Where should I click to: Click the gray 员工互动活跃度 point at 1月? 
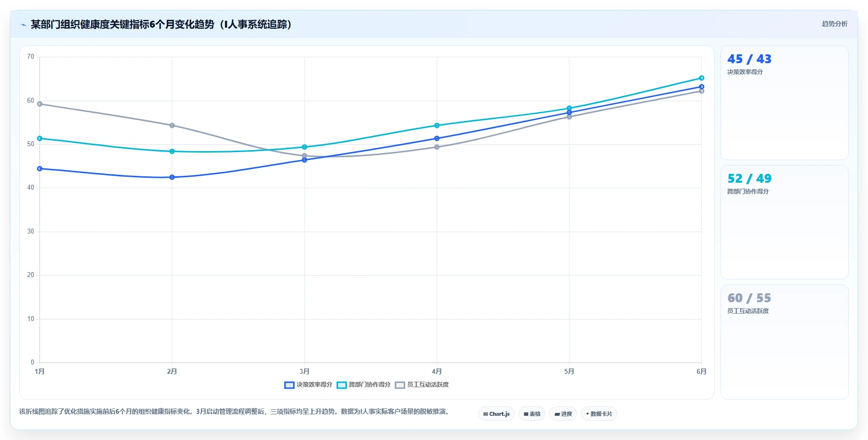[x=40, y=104]
